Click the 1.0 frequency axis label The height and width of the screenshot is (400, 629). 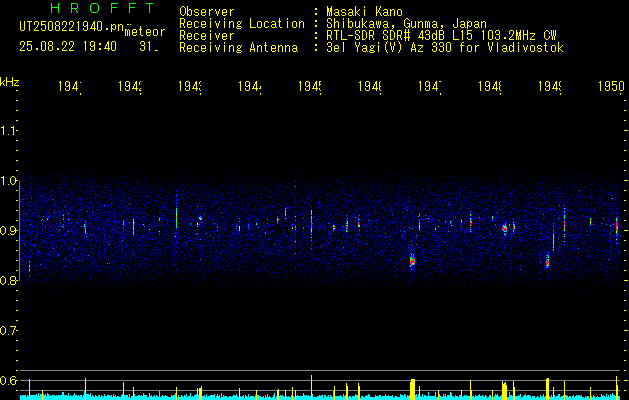click(8, 181)
